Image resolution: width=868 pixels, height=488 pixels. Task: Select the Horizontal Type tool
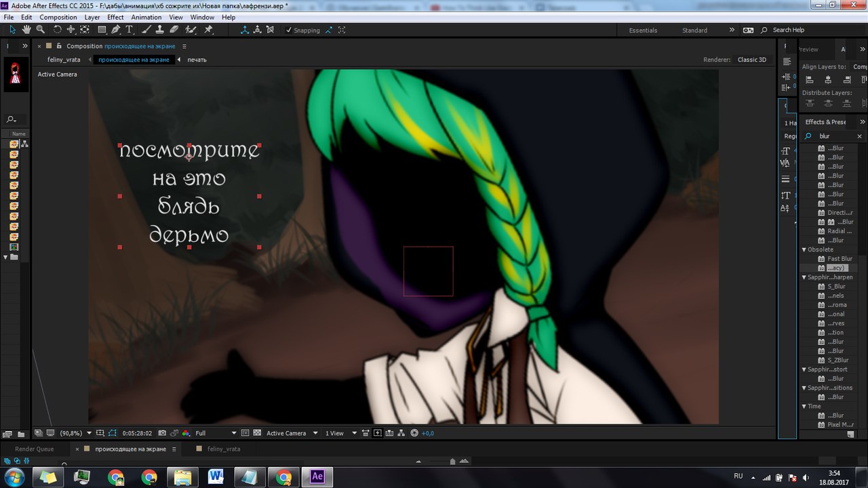click(129, 30)
